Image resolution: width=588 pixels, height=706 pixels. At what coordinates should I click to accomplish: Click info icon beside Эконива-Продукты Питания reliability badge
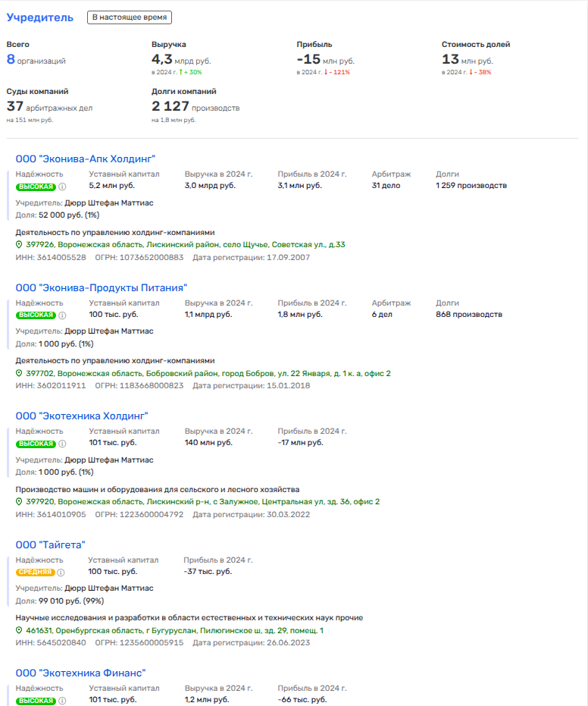(63, 315)
